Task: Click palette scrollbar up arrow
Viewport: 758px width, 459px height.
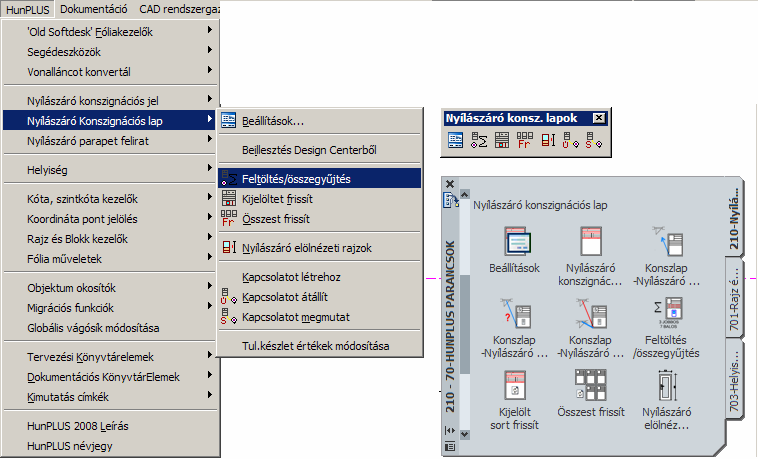Action: click(465, 194)
